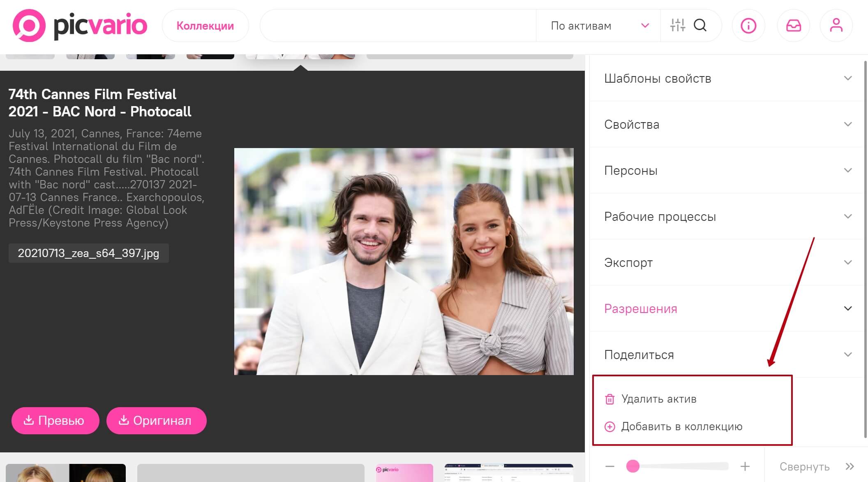Open the По активам search dropdown
Viewport: 868px width, 482px height.
[598, 26]
